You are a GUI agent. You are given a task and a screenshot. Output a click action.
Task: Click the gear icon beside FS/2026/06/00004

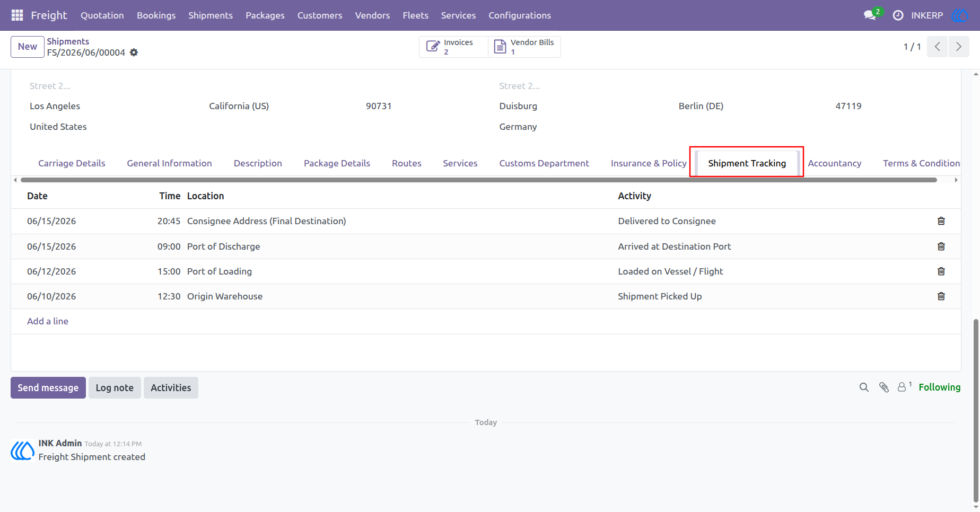pos(134,52)
